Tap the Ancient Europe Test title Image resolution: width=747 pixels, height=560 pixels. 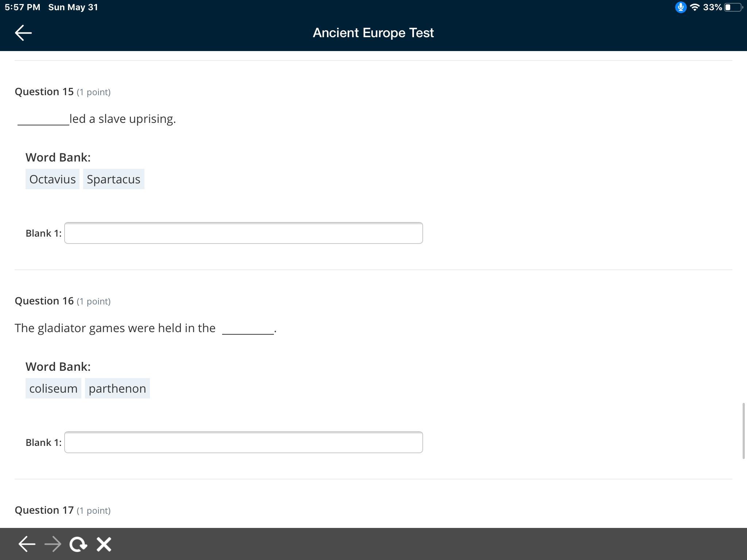[373, 33]
